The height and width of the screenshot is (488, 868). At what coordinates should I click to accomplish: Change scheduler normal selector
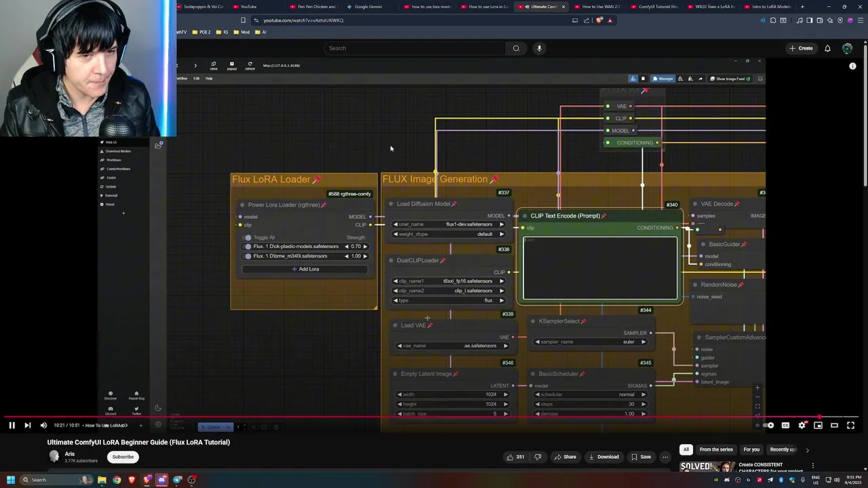pyautogui.click(x=591, y=394)
